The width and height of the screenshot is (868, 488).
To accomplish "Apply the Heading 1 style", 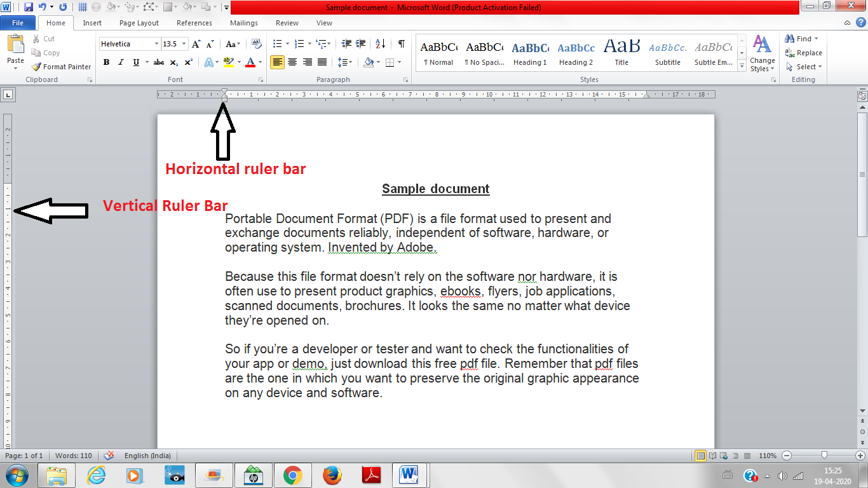I will [x=529, y=53].
